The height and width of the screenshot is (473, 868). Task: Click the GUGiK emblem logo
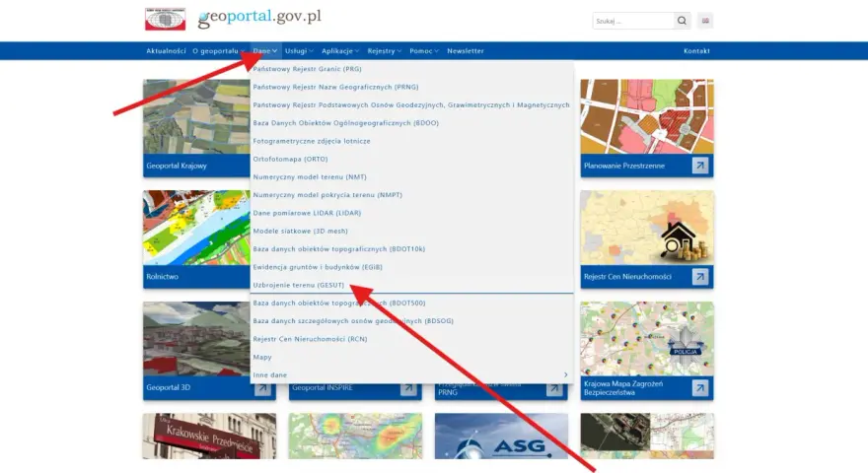point(165,20)
